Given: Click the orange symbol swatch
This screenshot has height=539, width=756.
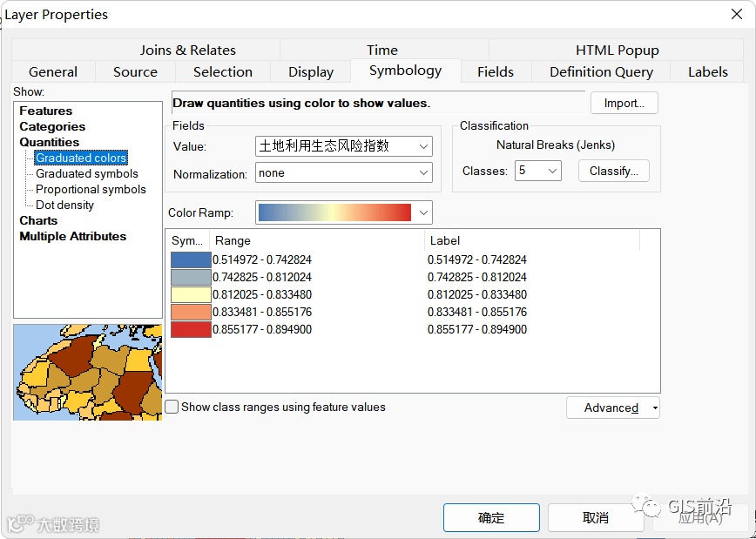Looking at the screenshot, I should [191, 312].
